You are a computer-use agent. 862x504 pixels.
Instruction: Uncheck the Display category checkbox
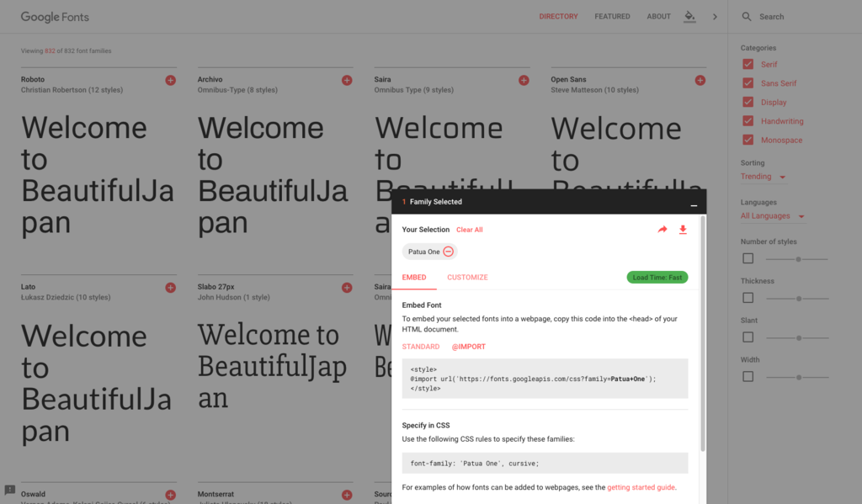tap(748, 102)
